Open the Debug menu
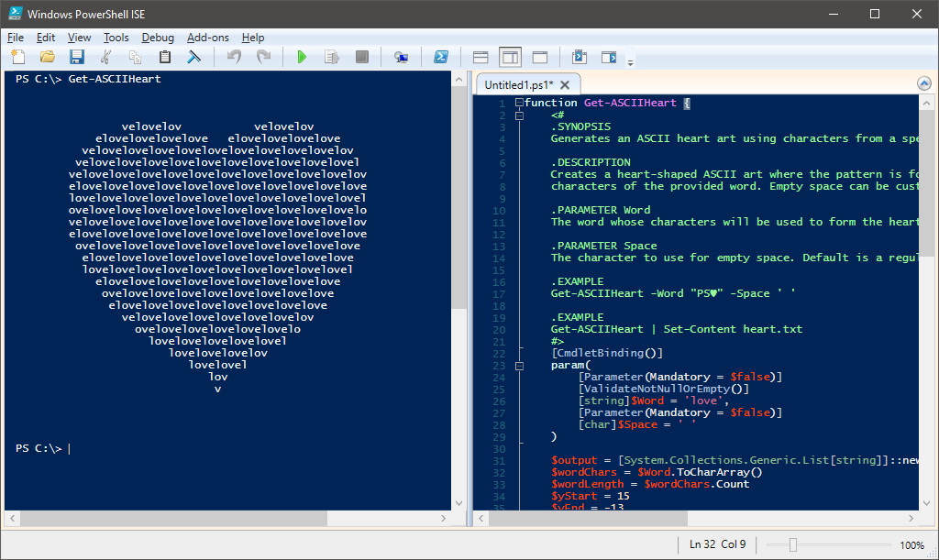Viewport: 939px width, 560px height. point(158,37)
